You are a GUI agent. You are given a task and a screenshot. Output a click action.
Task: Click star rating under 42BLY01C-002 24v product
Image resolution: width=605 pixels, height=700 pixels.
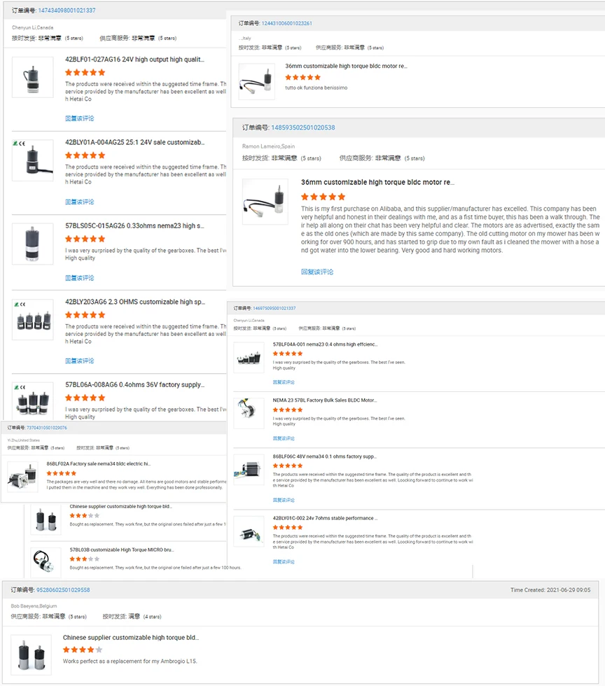287,528
